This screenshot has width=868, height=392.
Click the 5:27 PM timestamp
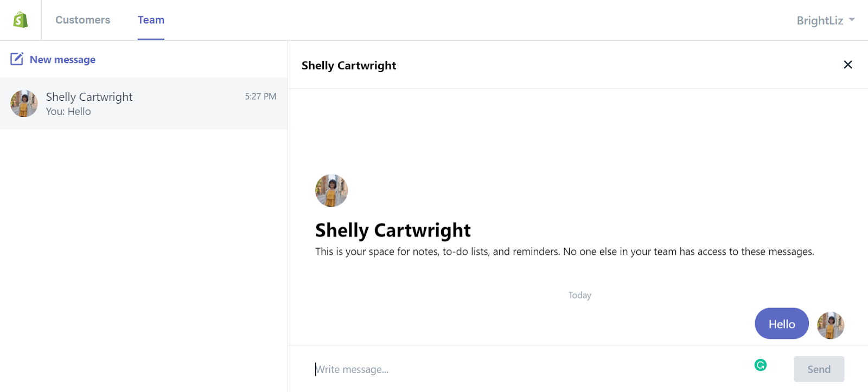(x=260, y=97)
